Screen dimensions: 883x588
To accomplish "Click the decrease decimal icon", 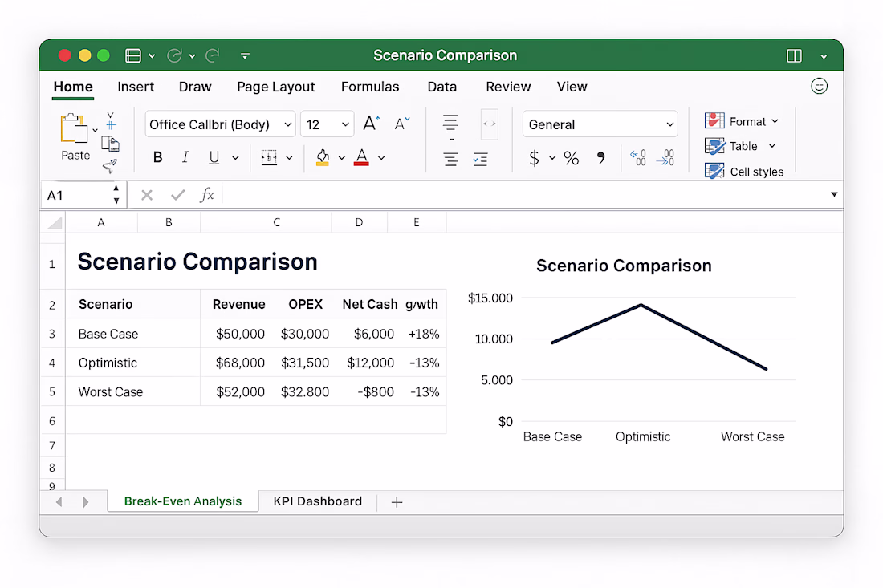I will pyautogui.click(x=665, y=157).
